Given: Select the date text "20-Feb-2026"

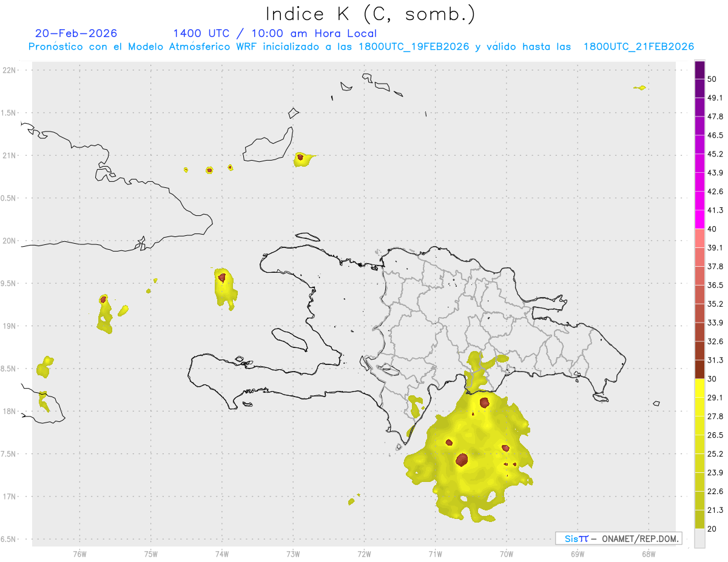Looking at the screenshot, I should (x=76, y=33).
